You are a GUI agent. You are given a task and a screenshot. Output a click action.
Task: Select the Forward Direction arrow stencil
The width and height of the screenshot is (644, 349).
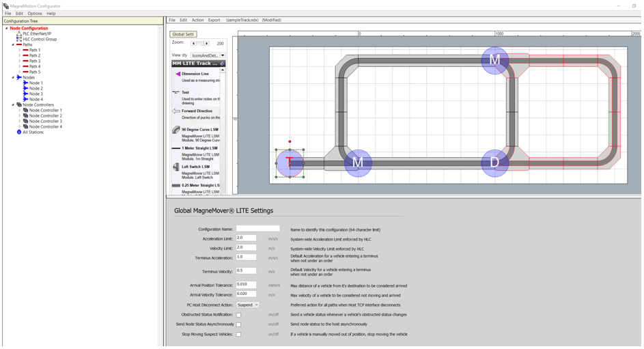pyautogui.click(x=176, y=111)
